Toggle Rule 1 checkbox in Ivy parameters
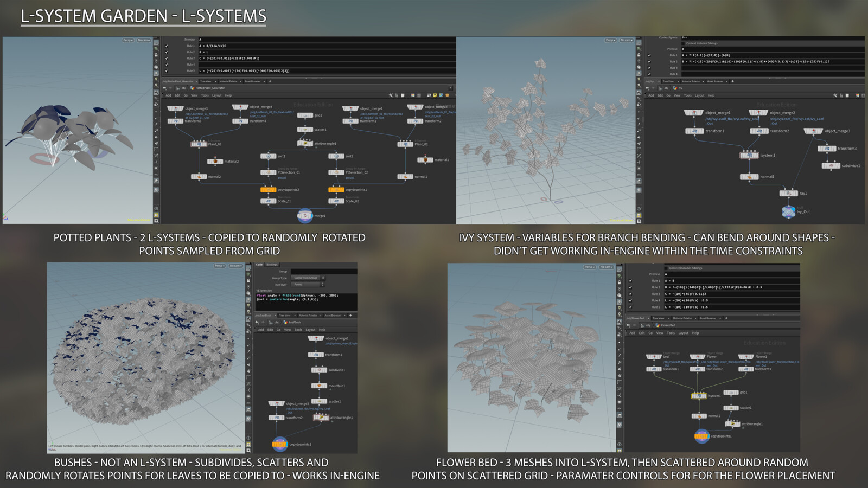 pyautogui.click(x=649, y=55)
